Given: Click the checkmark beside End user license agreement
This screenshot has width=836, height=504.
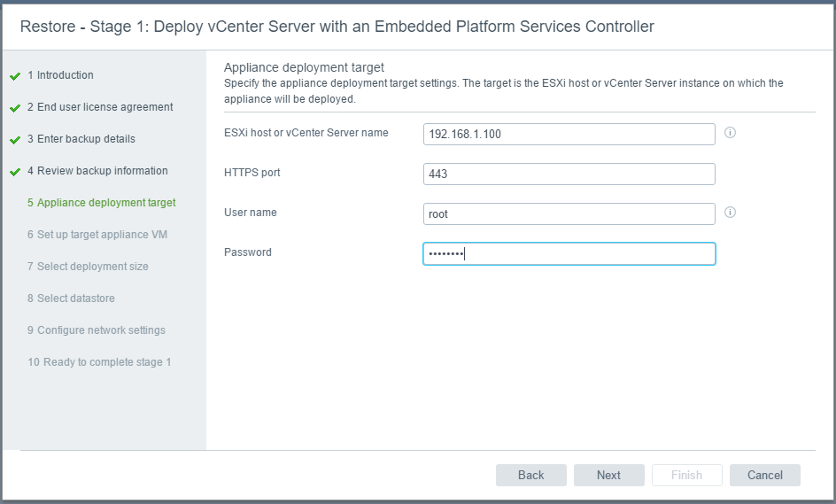Looking at the screenshot, I should (15, 108).
